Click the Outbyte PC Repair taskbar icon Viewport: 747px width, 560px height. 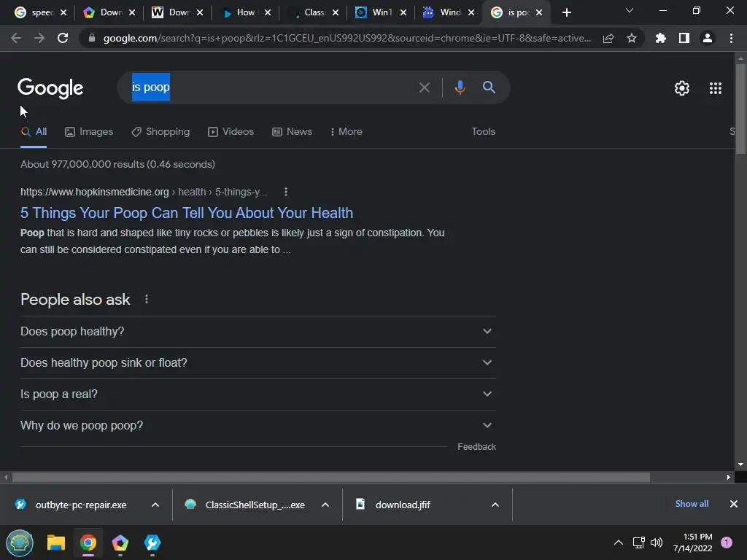152,542
